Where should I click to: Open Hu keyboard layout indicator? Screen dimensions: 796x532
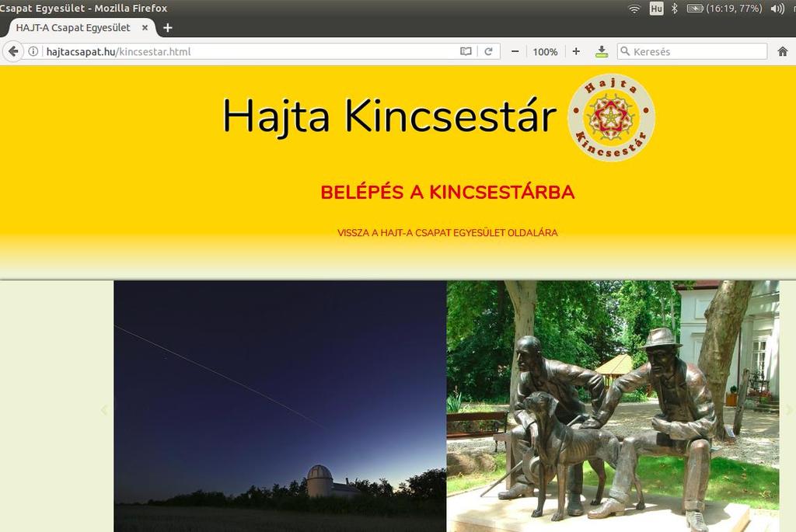656,9
